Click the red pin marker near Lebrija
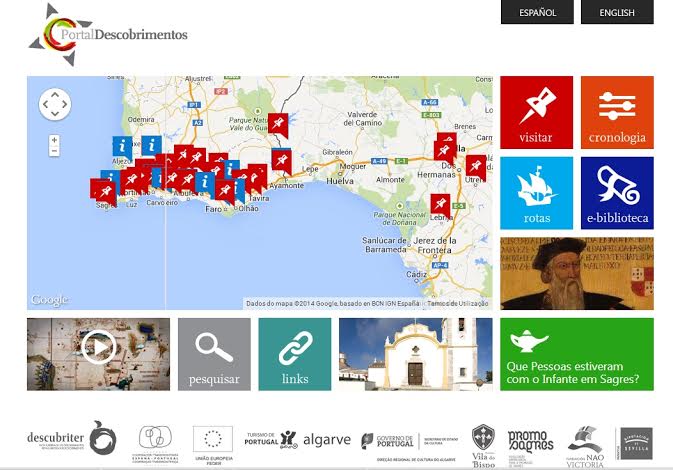Viewport: 673px width, 470px height. point(440,204)
